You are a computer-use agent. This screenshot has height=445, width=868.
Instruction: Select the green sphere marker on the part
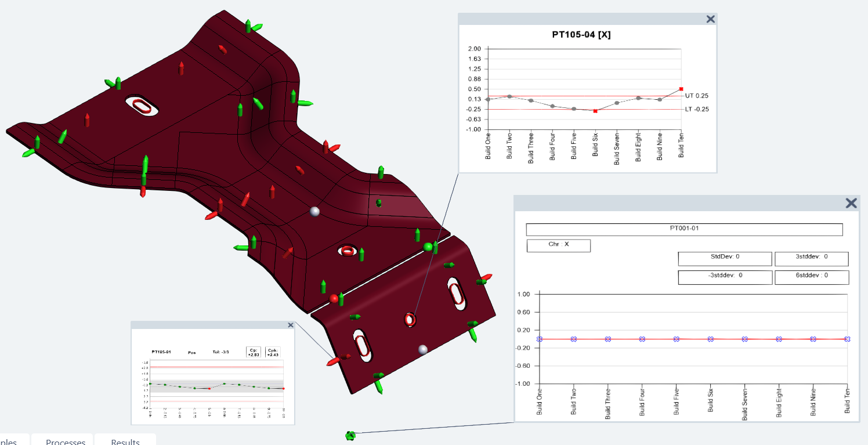pyautogui.click(x=428, y=247)
